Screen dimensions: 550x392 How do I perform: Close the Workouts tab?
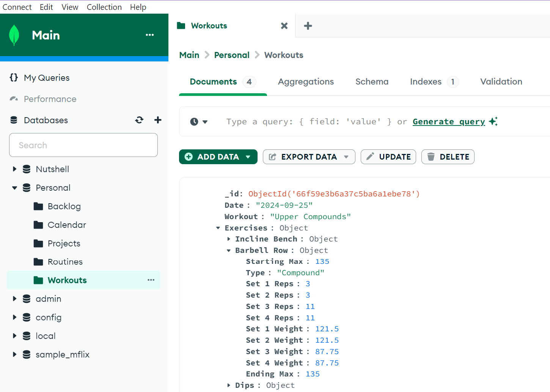pyautogui.click(x=284, y=26)
